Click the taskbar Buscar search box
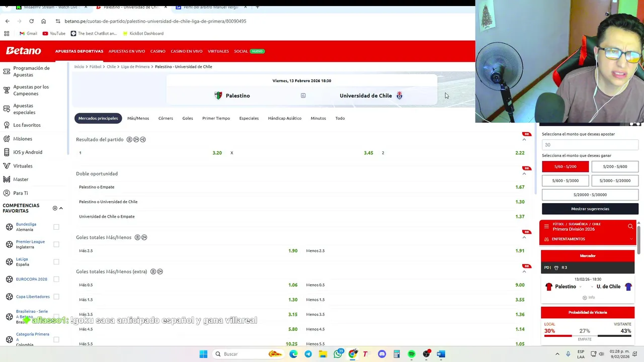 pos(249,354)
